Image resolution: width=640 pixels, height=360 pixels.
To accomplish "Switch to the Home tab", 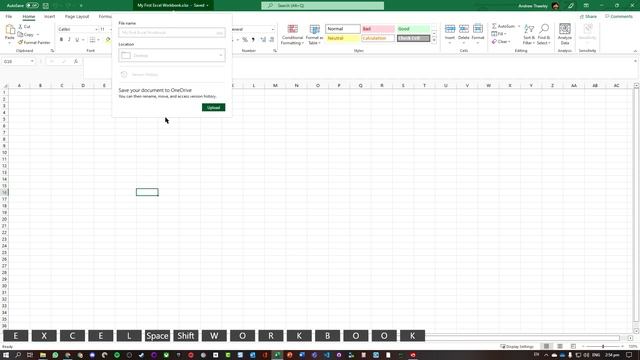I will coord(29,16).
